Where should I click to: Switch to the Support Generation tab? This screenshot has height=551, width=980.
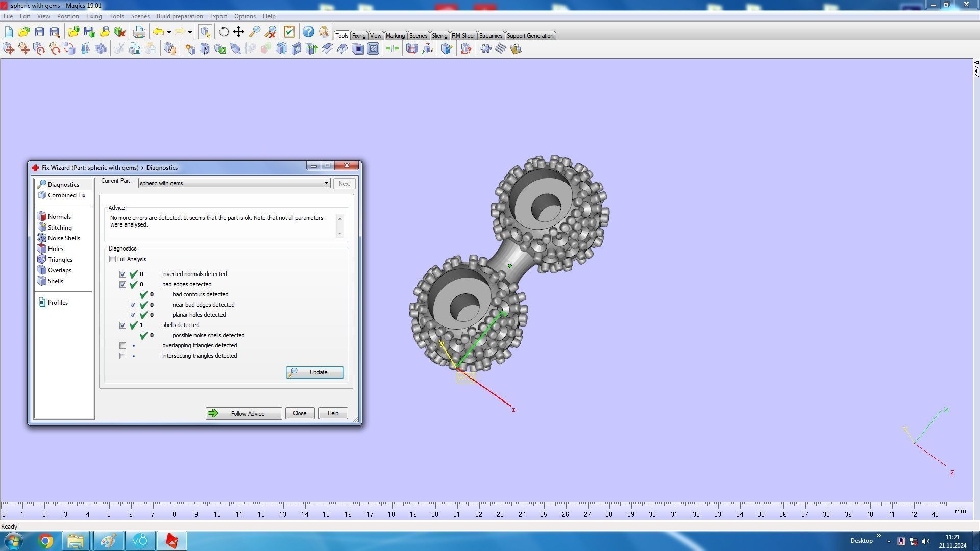pyautogui.click(x=529, y=36)
